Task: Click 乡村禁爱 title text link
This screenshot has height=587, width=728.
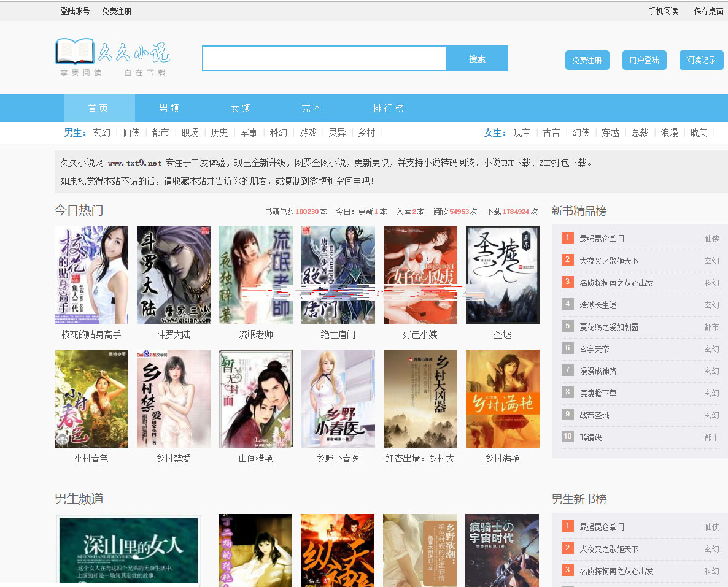Action: pyautogui.click(x=174, y=458)
